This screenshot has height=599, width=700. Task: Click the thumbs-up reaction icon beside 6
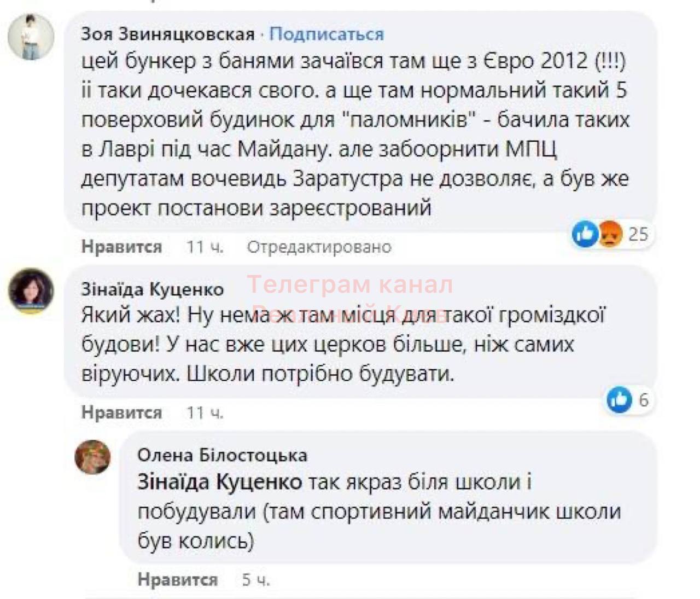[620, 400]
